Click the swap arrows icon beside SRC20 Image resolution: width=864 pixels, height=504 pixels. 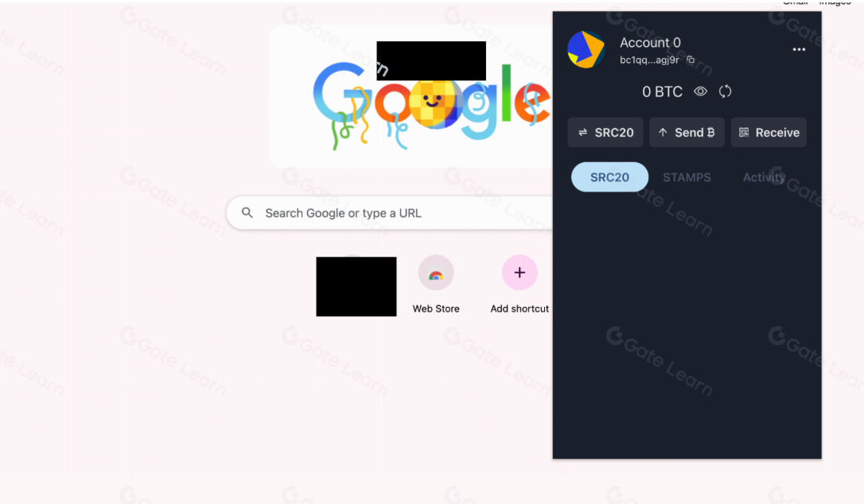tap(582, 132)
